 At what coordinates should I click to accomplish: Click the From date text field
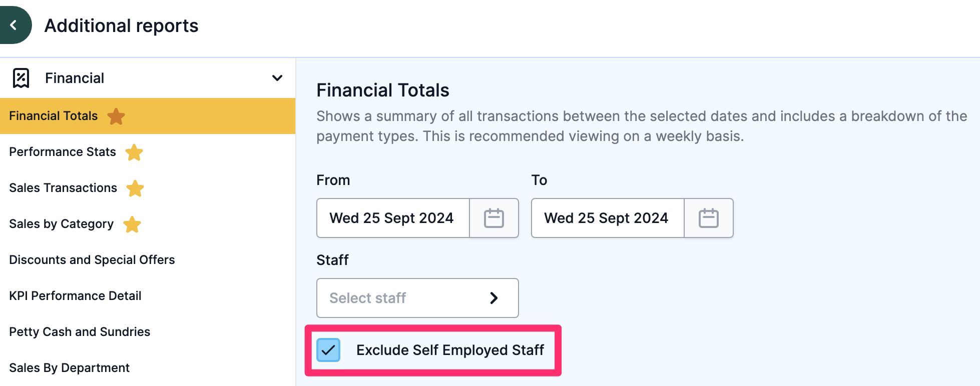[393, 218]
